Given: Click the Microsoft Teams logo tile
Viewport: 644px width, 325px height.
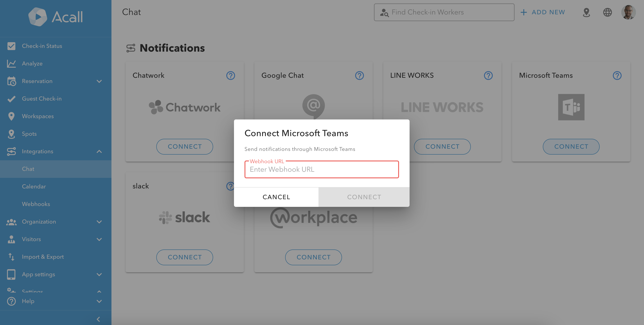Looking at the screenshot, I should click(571, 107).
